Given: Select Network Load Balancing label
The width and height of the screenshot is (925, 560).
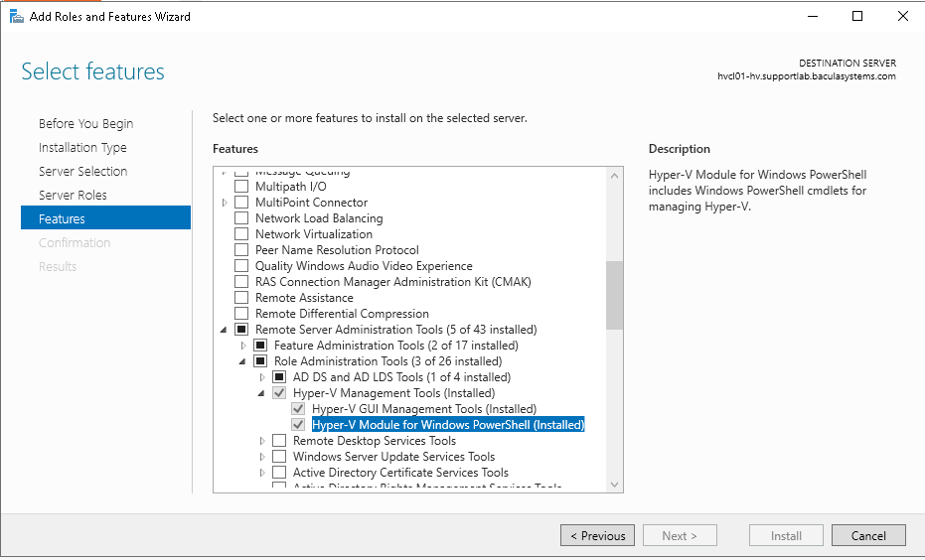Looking at the screenshot, I should click(x=319, y=218).
